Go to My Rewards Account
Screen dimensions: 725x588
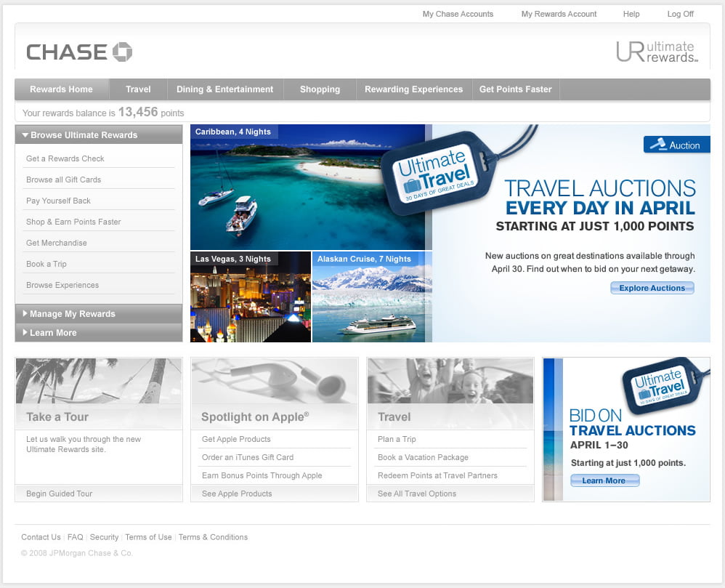(559, 14)
